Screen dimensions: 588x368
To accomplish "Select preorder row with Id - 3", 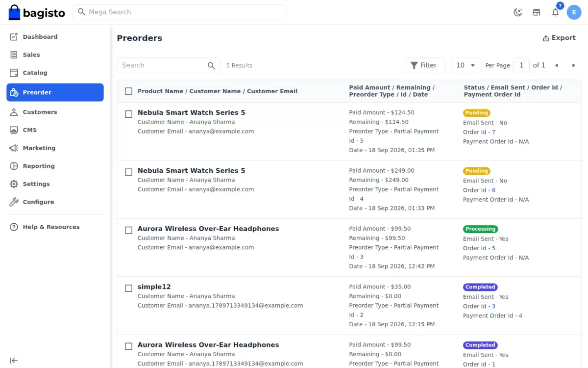I will (x=128, y=230).
